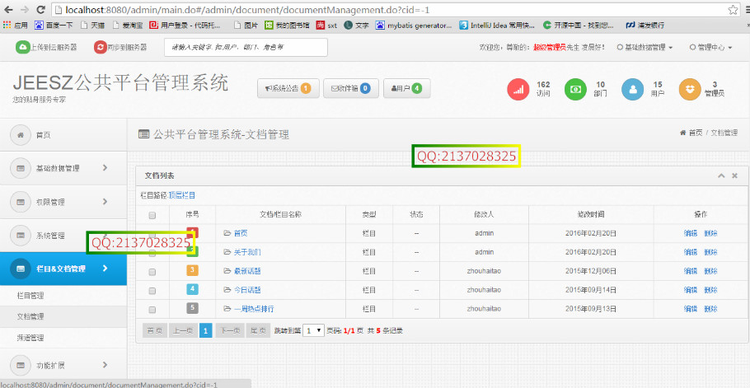Open the 管理中心 dropdown
Viewport: 750px width, 388px height.
(x=711, y=47)
